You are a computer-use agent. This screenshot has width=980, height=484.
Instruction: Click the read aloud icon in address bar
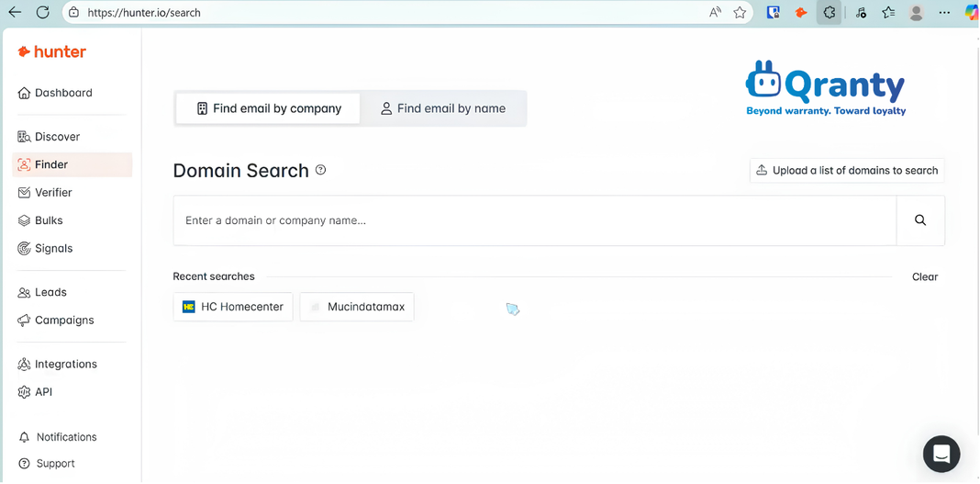715,13
